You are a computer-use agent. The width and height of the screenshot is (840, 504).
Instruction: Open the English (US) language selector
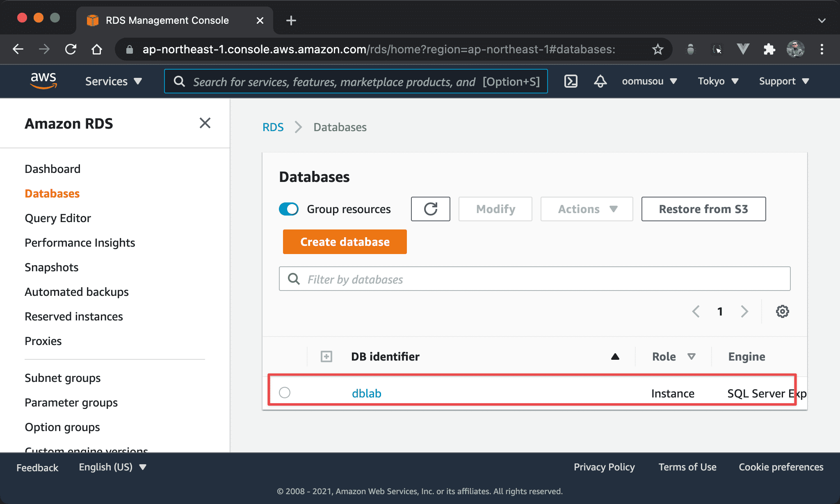pyautogui.click(x=113, y=467)
